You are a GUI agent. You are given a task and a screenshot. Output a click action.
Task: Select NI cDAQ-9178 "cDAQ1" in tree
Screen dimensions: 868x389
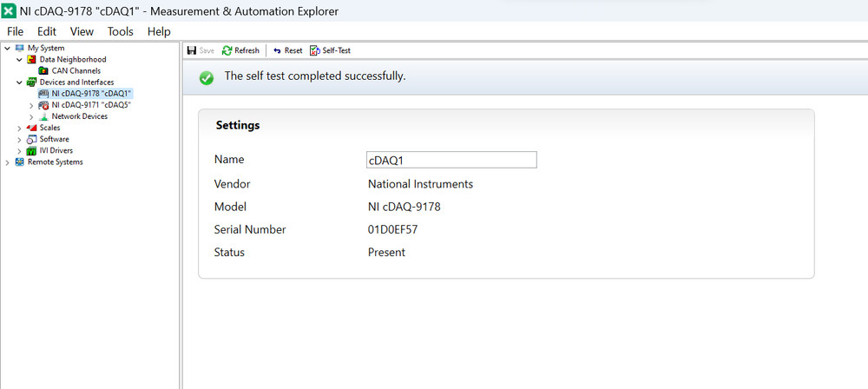click(91, 94)
